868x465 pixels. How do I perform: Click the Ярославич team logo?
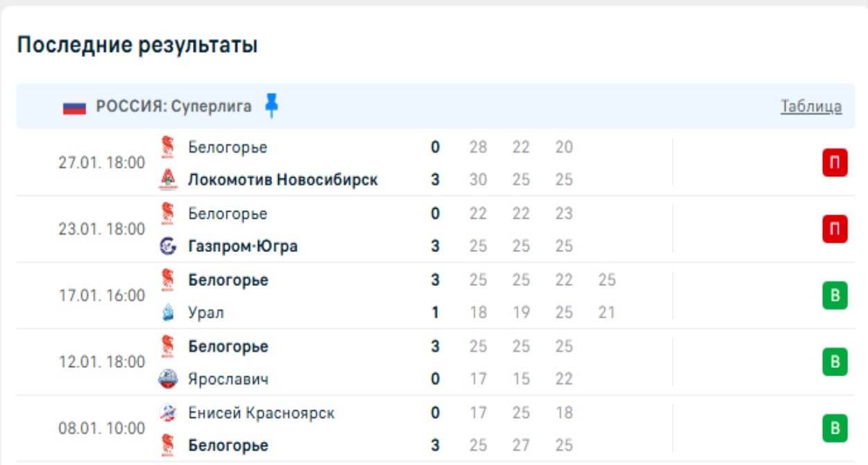pyautogui.click(x=167, y=379)
